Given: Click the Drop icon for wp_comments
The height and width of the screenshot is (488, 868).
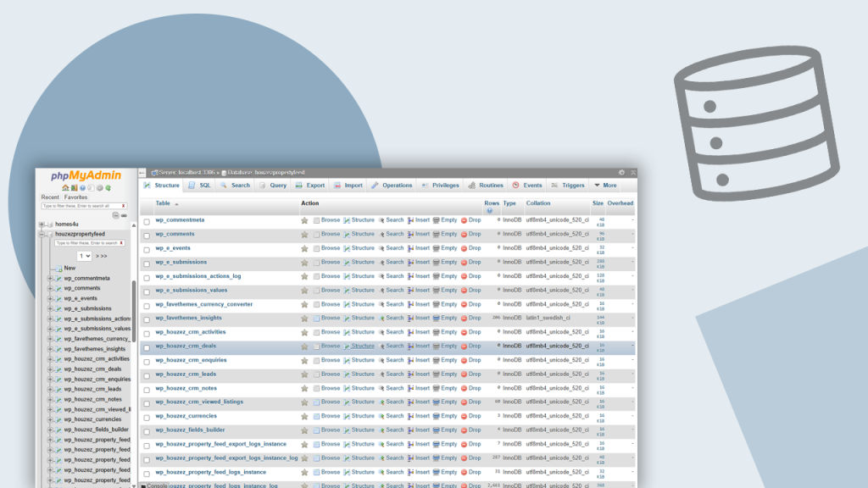Looking at the screenshot, I should pos(465,234).
